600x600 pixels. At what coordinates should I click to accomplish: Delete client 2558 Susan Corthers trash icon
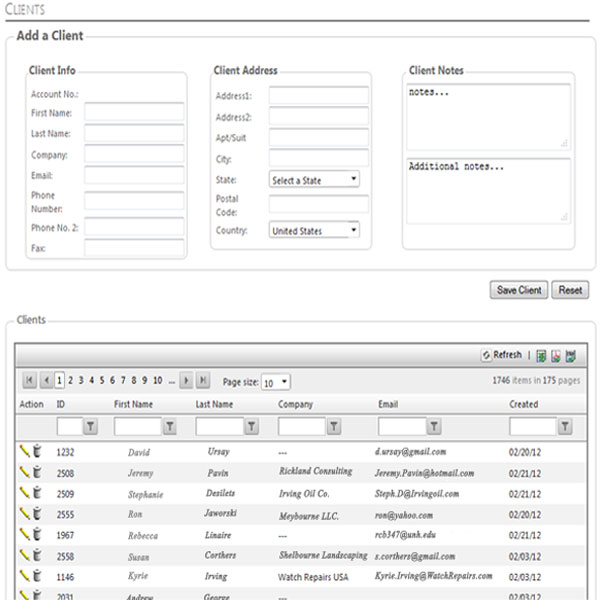pyautogui.click(x=37, y=554)
